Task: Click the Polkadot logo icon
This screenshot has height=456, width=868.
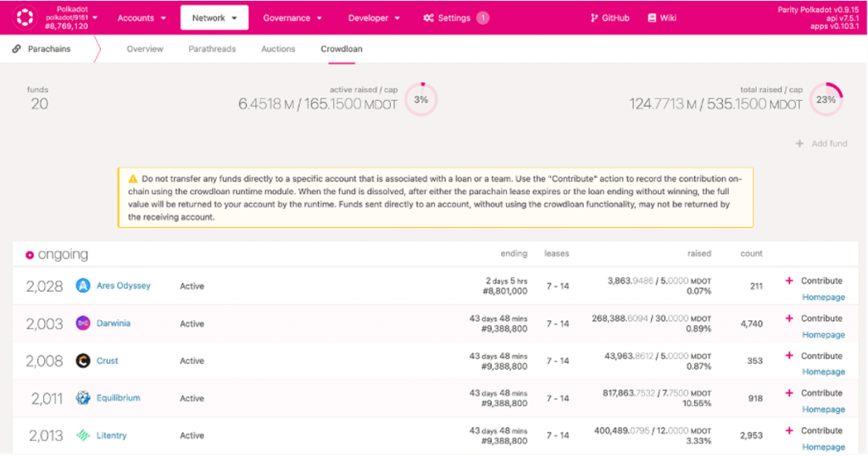Action: click(x=25, y=17)
